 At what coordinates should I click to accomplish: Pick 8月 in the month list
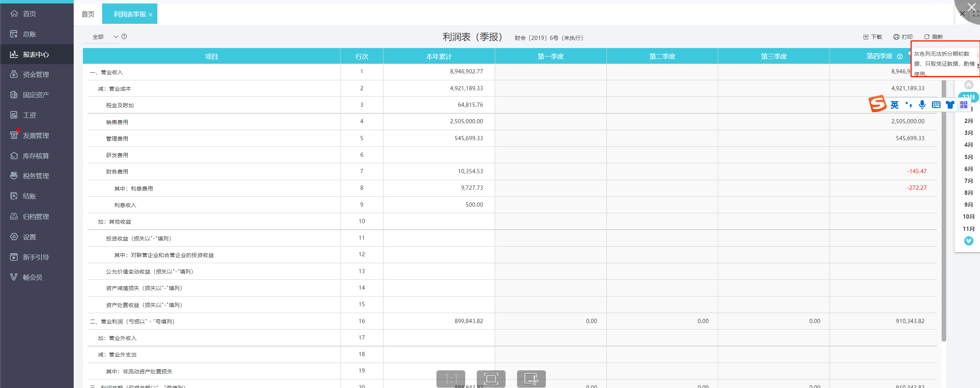(968, 193)
